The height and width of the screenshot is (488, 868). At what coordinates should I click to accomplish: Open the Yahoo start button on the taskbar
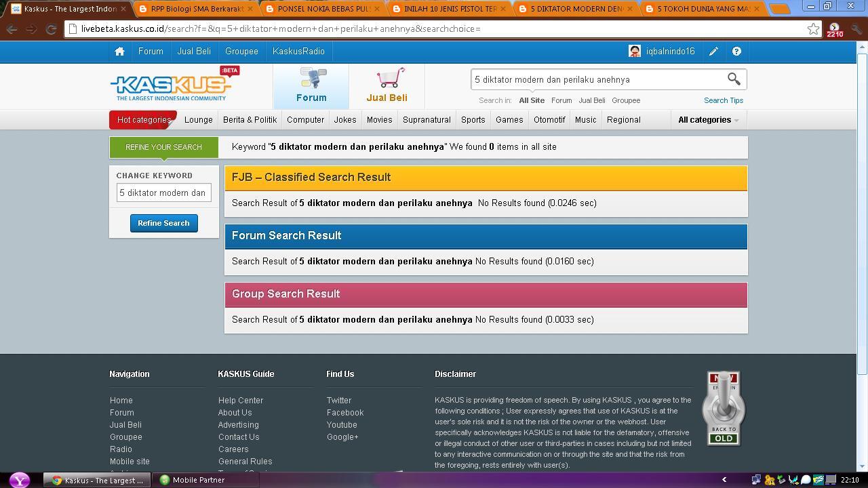pyautogui.click(x=20, y=480)
